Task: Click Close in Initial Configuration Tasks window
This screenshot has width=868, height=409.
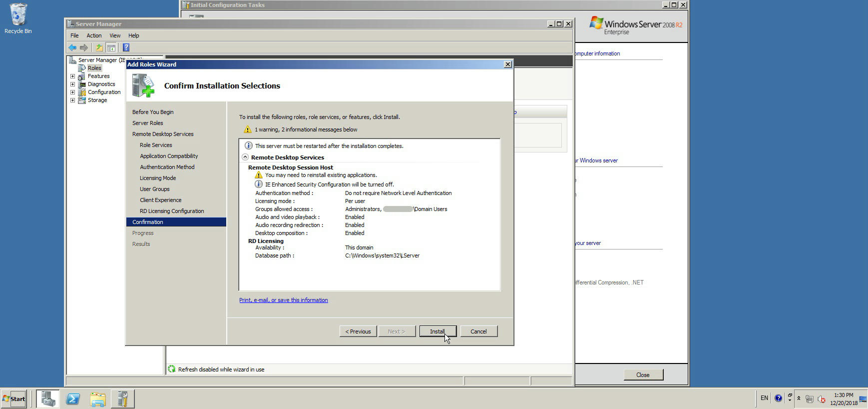Action: point(643,375)
